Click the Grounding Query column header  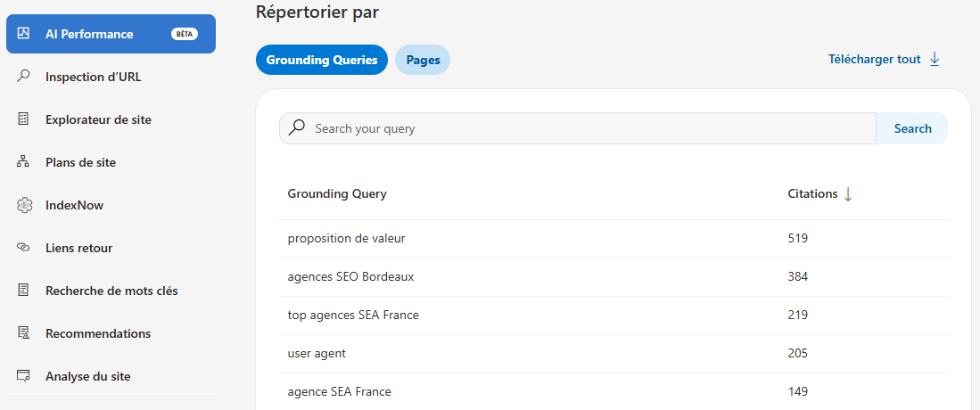point(337,194)
